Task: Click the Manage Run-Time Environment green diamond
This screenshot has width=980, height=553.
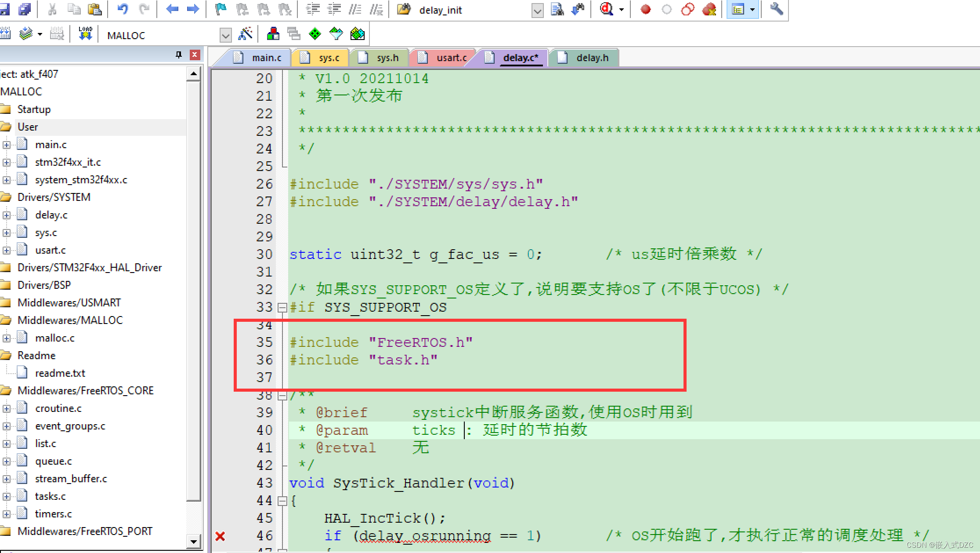Action: click(315, 34)
